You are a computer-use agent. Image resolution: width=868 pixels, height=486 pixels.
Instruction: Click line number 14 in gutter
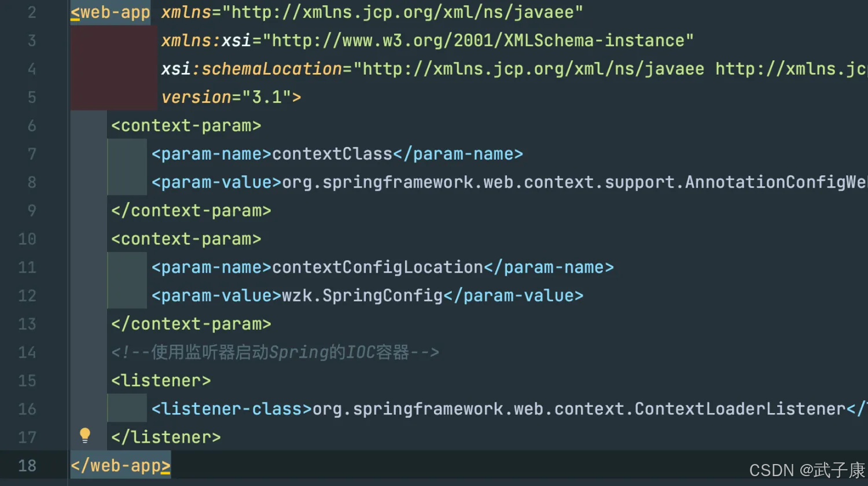(27, 352)
